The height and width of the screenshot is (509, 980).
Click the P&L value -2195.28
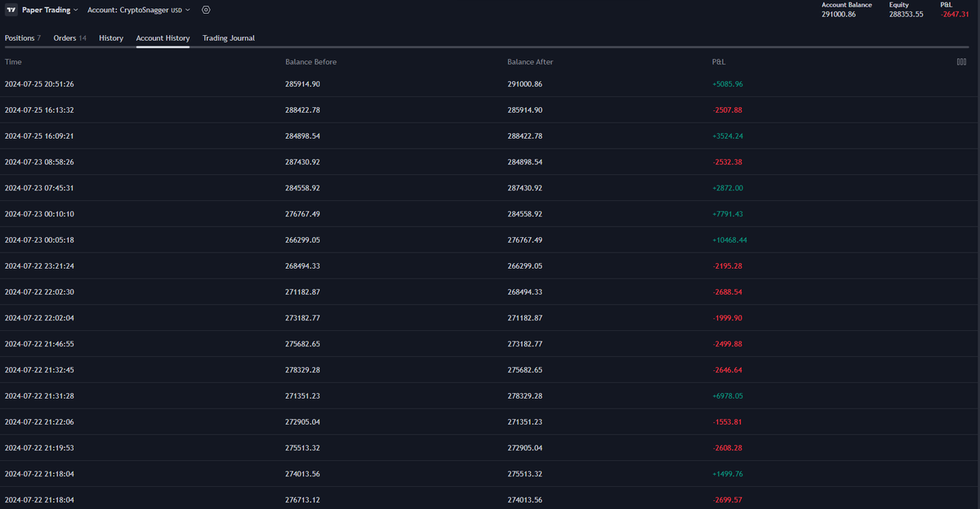pyautogui.click(x=727, y=266)
